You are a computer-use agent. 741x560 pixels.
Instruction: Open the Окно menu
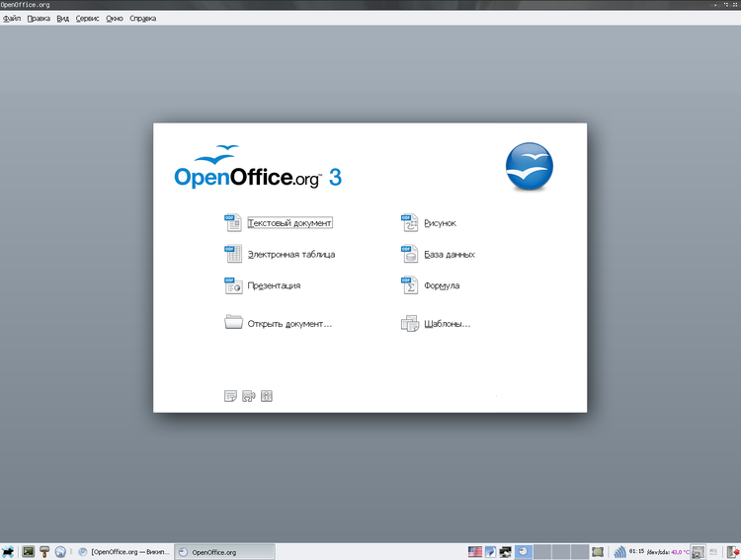pyautogui.click(x=115, y=19)
